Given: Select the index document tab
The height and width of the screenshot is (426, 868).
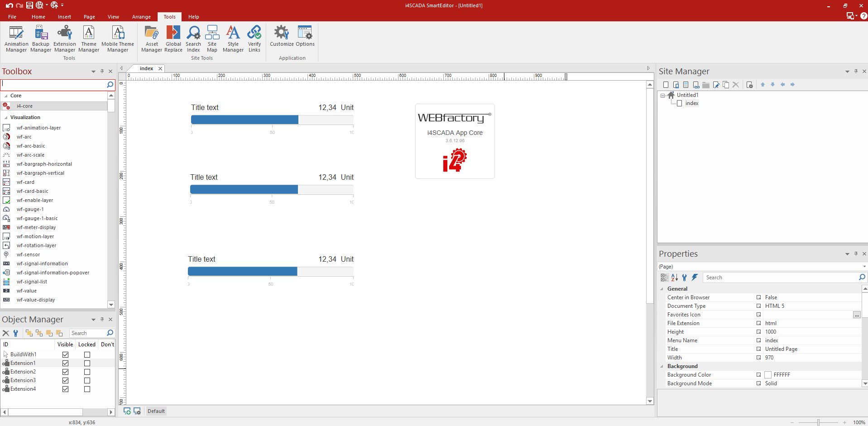Looking at the screenshot, I should click(x=146, y=68).
